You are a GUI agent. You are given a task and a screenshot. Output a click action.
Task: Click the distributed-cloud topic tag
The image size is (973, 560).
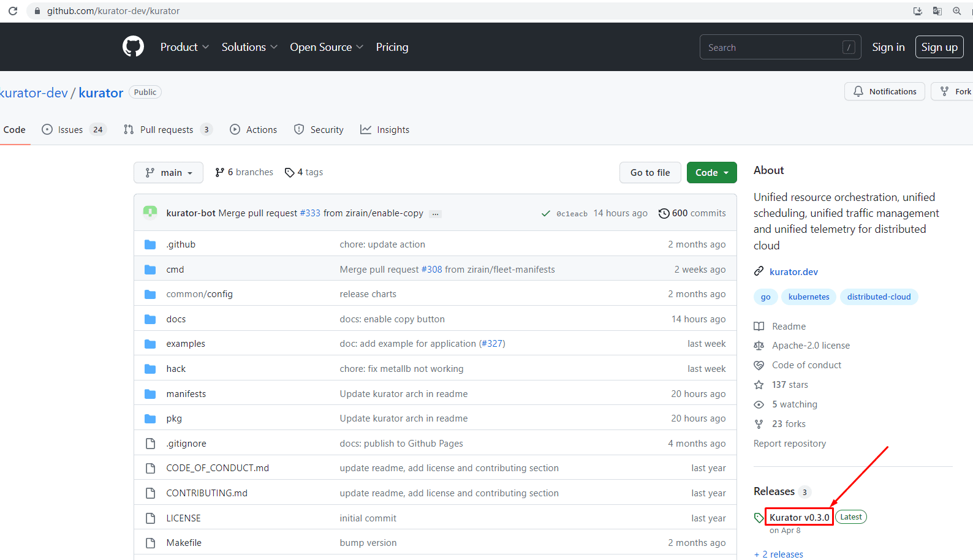click(x=879, y=297)
